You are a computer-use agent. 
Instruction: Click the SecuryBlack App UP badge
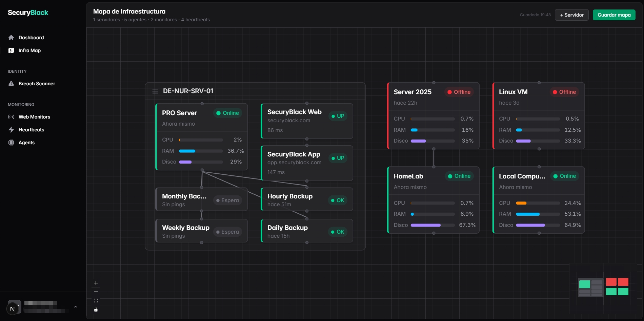click(338, 158)
